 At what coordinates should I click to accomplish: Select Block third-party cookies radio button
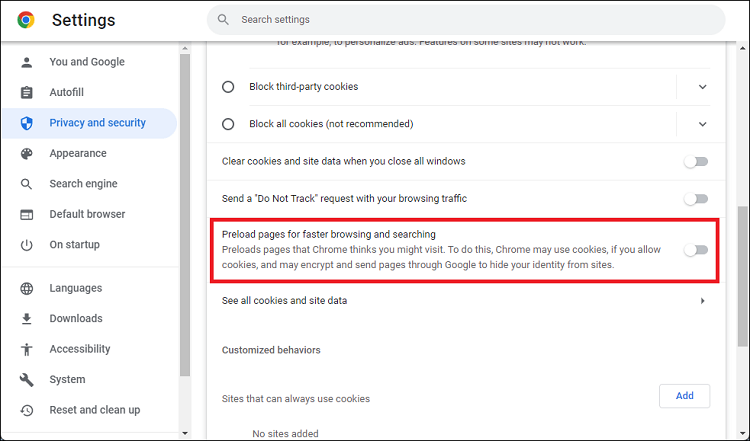[x=228, y=87]
